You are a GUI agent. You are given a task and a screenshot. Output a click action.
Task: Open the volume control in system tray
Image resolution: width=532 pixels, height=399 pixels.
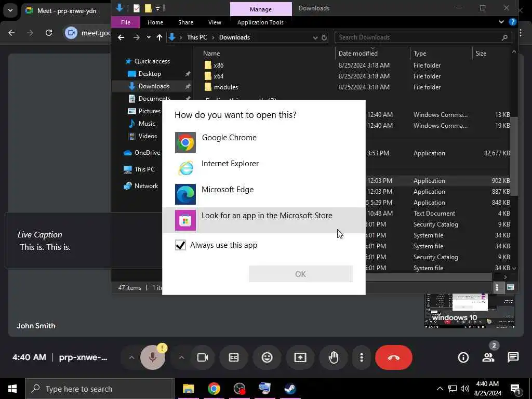point(465,389)
